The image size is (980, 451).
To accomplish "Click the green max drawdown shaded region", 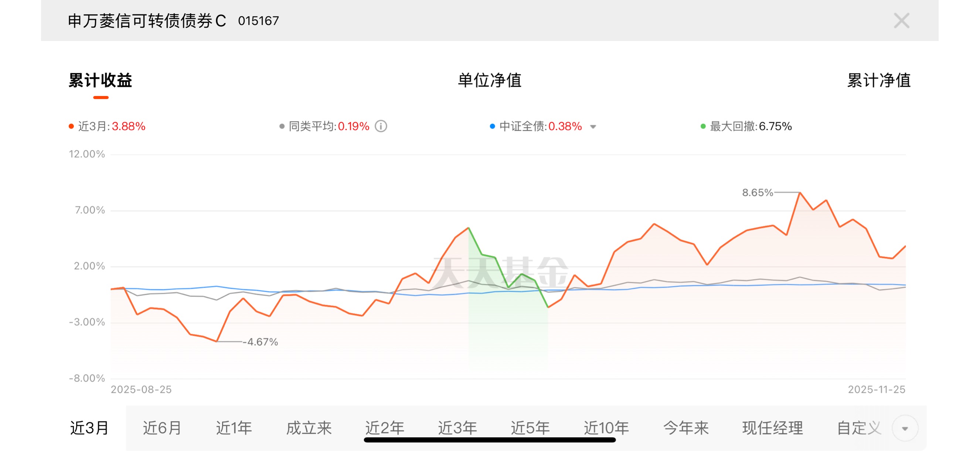I will tap(507, 331).
